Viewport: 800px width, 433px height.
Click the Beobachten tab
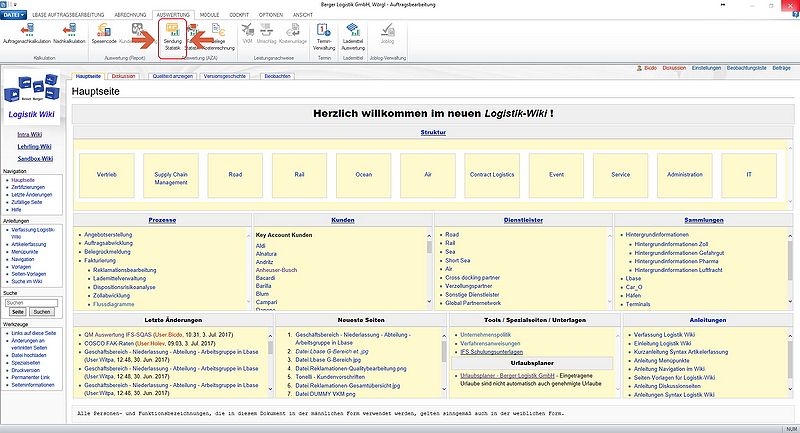(277, 76)
